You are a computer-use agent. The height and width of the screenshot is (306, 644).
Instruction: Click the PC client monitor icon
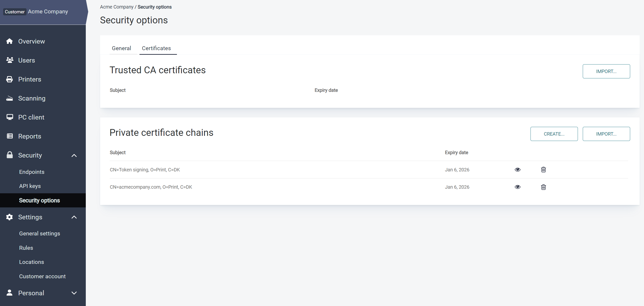click(x=9, y=117)
